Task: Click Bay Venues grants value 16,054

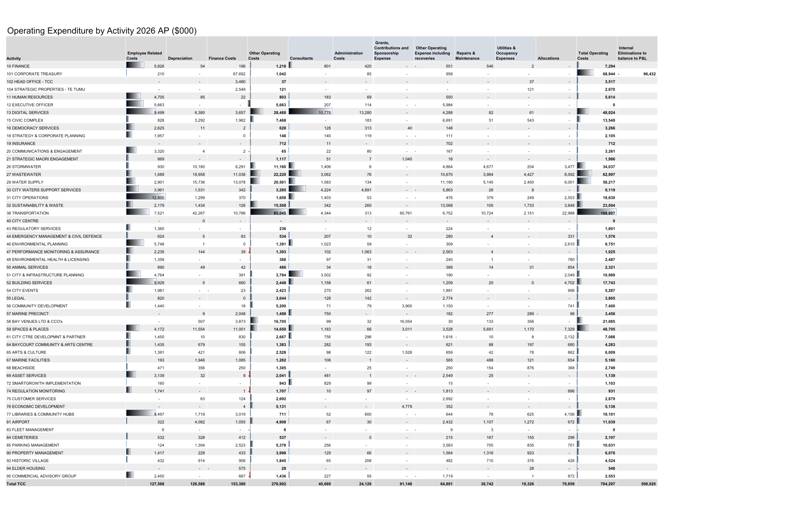Action: (x=406, y=321)
